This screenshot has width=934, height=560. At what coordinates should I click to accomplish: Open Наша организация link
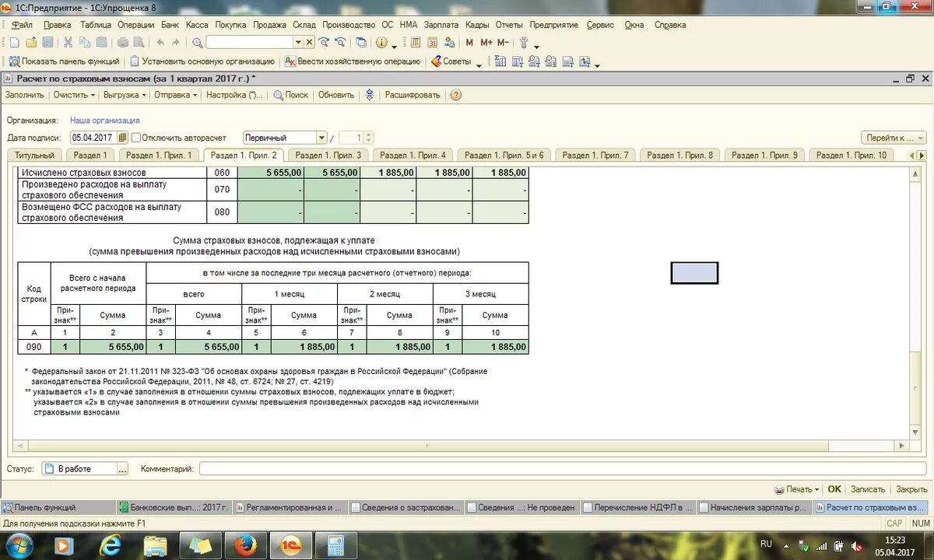click(105, 121)
